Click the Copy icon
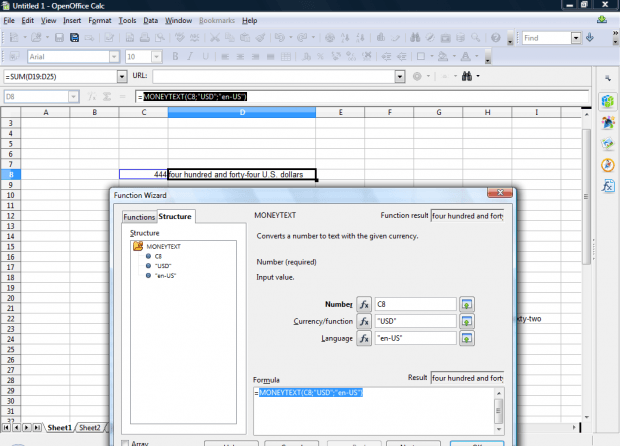This screenshot has width=620, height=446. pyautogui.click(x=230, y=38)
